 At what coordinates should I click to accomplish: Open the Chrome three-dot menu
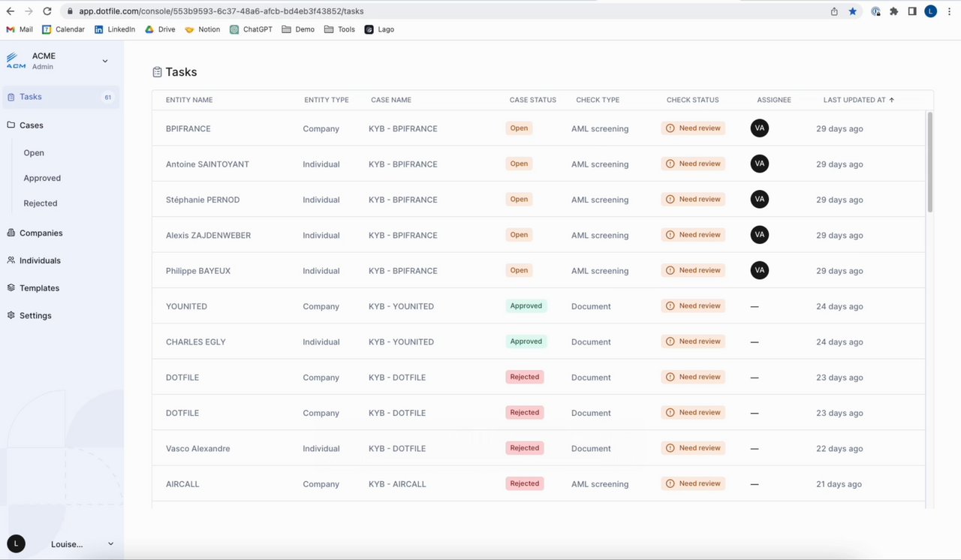[x=950, y=11]
